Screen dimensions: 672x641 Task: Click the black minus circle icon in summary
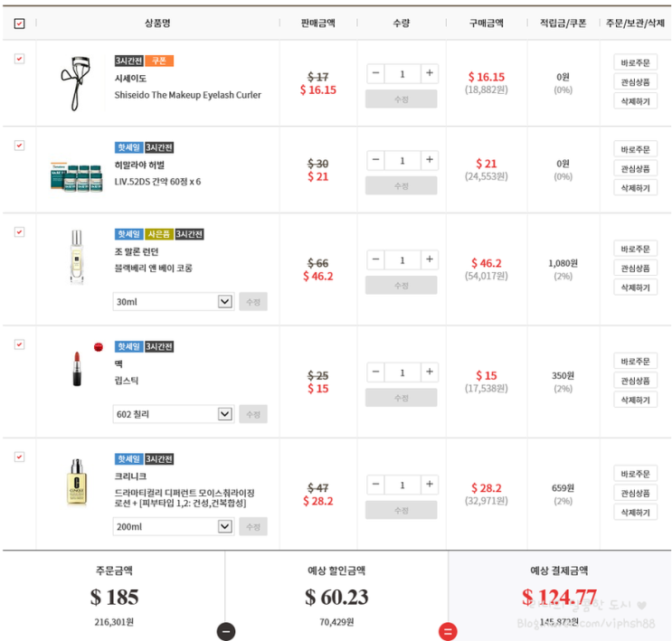[x=226, y=632]
